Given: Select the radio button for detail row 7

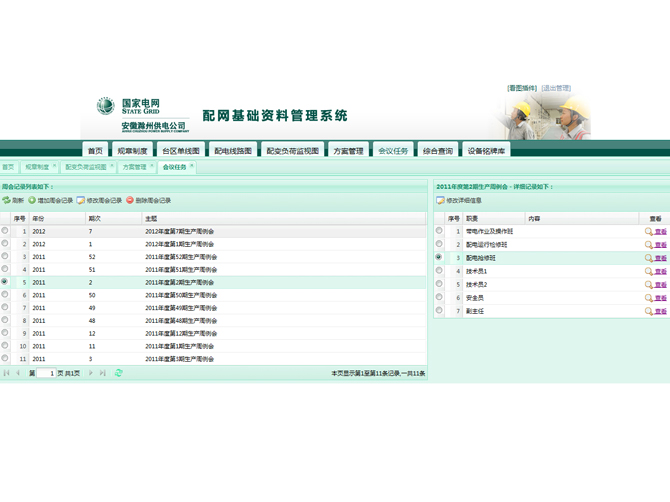Looking at the screenshot, I should 439,311.
